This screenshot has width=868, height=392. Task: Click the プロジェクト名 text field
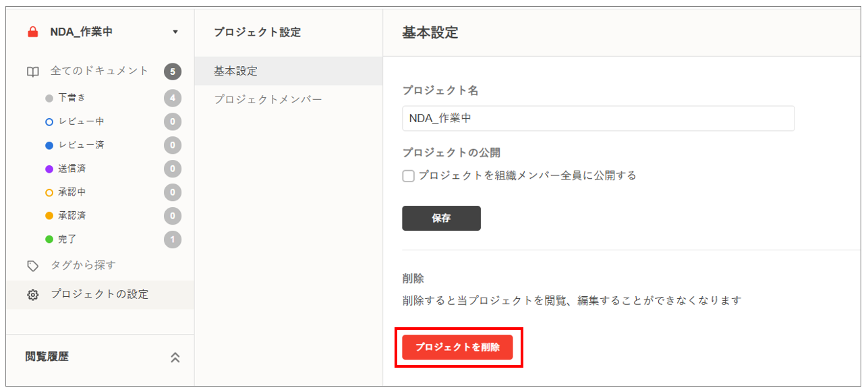coord(598,118)
